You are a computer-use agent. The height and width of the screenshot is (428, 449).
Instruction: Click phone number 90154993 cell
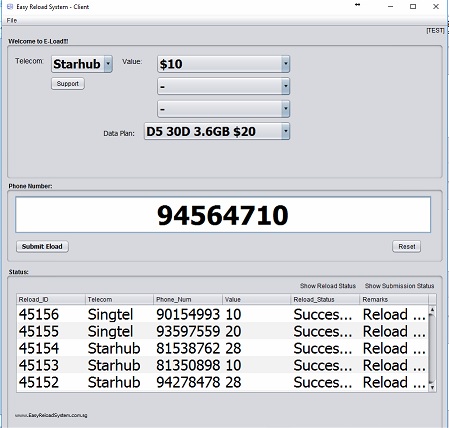[188, 314]
